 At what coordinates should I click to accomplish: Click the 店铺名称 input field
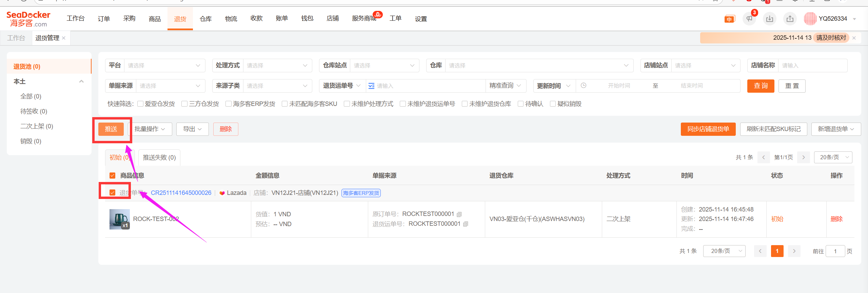[812, 66]
